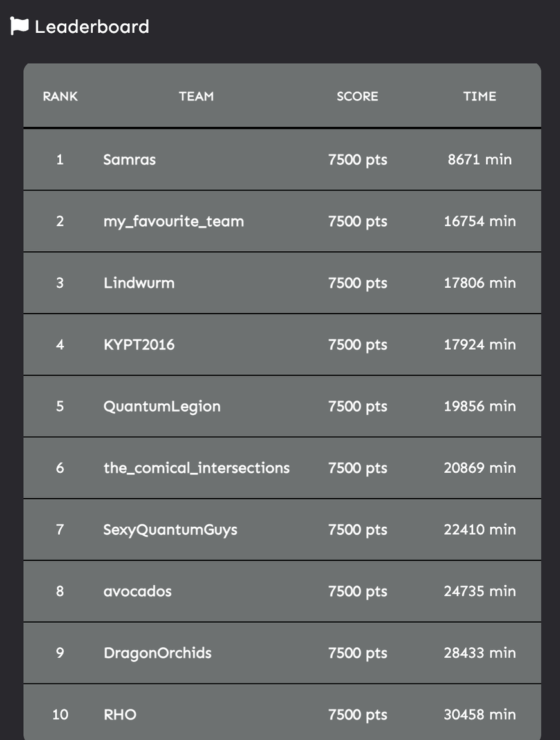Viewport: 560px width, 740px height.
Task: Click the RANK column header
Action: tap(60, 97)
